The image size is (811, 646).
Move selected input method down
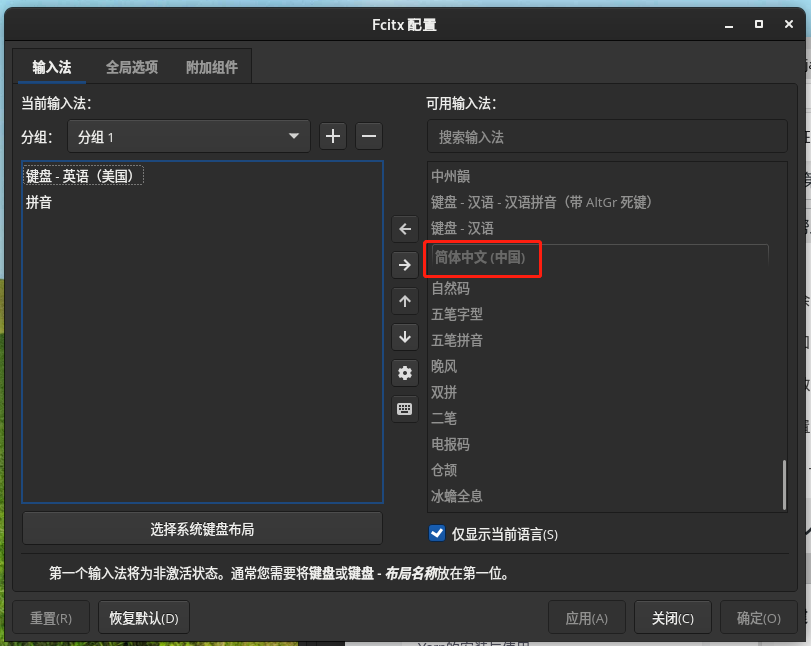point(405,337)
